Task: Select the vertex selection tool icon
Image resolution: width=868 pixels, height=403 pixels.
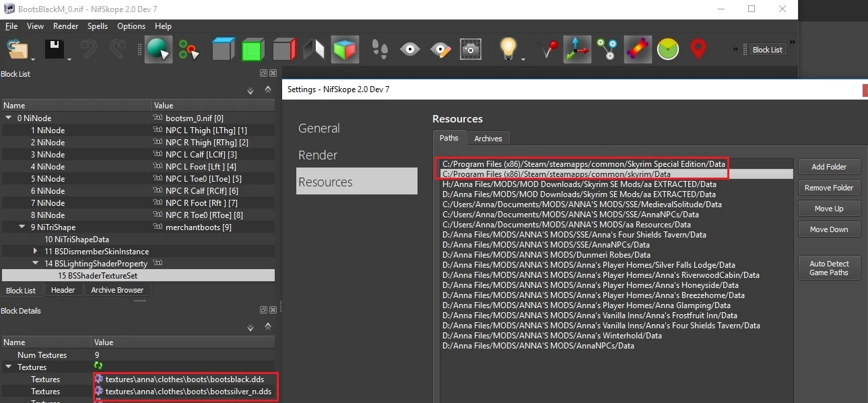Action: tap(189, 50)
